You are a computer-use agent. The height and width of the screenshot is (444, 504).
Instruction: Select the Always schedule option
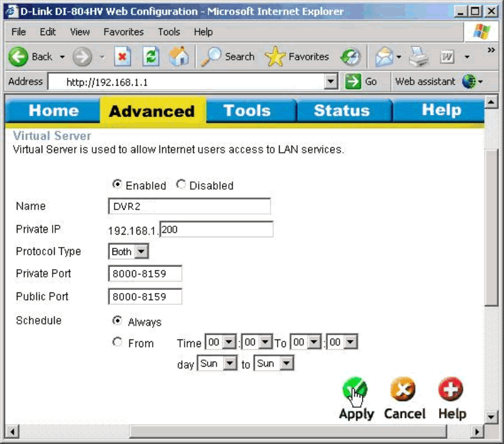(x=117, y=320)
